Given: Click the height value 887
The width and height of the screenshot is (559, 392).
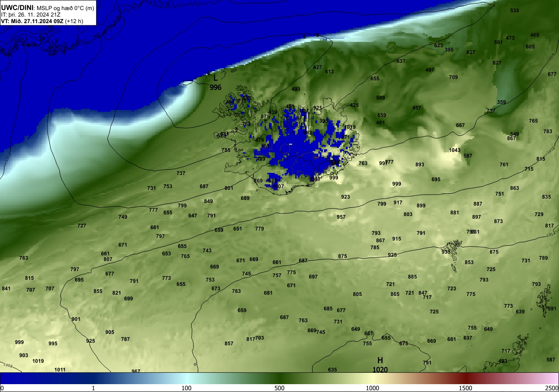Looking at the screenshot, I should [478, 204].
